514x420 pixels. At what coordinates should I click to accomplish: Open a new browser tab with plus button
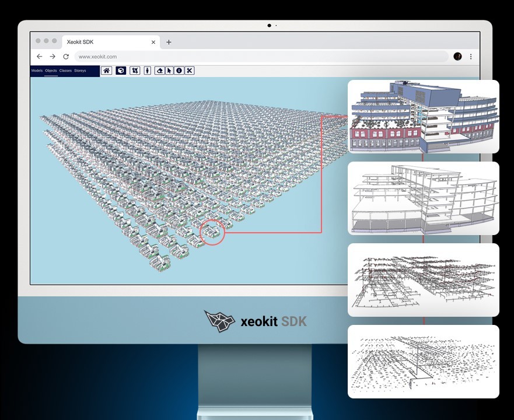click(168, 42)
